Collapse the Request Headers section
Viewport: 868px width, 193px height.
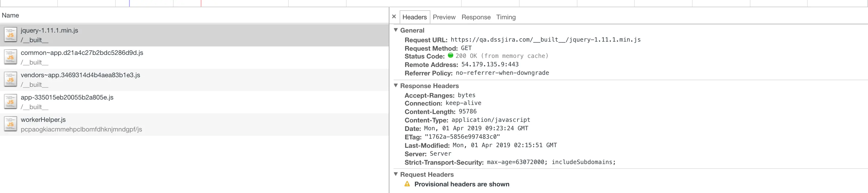click(x=396, y=174)
